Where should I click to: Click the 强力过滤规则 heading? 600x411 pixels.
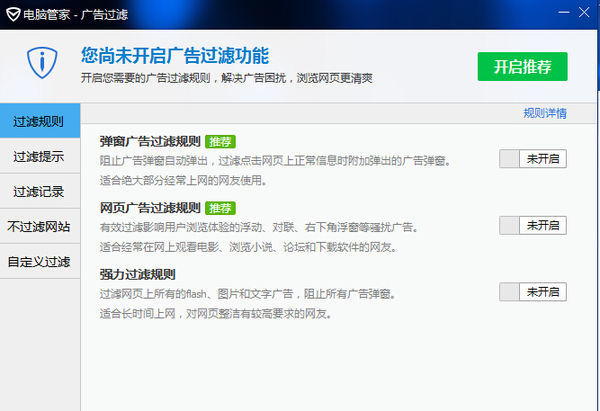click(x=138, y=274)
